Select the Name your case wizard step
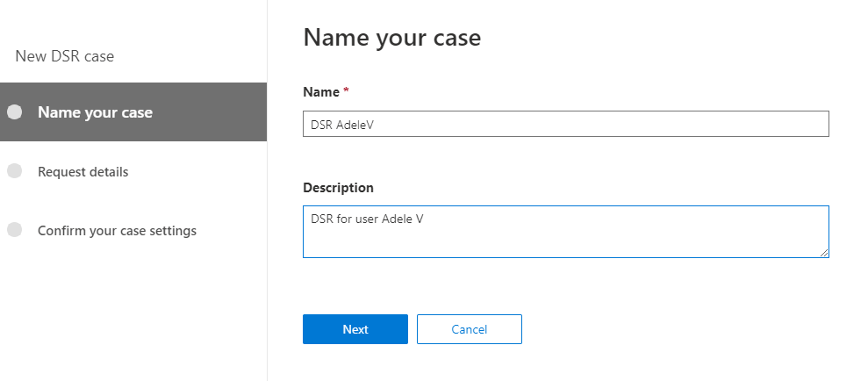Screen dimensions: 868x381 [95, 112]
